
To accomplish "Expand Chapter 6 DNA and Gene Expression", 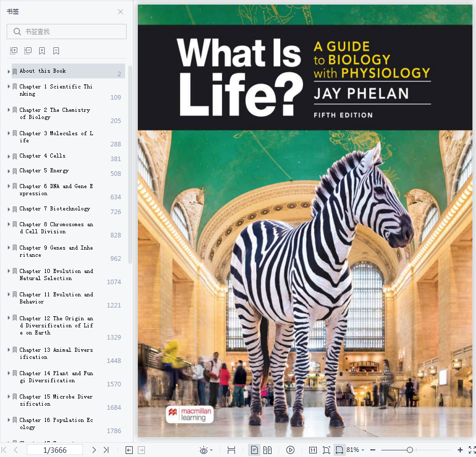I will (9, 186).
